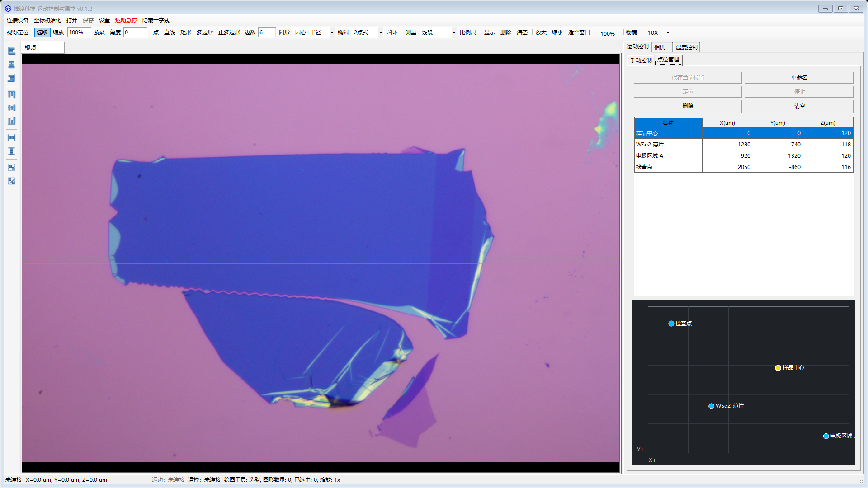Click the 视野定位 toolbar item

click(x=18, y=33)
